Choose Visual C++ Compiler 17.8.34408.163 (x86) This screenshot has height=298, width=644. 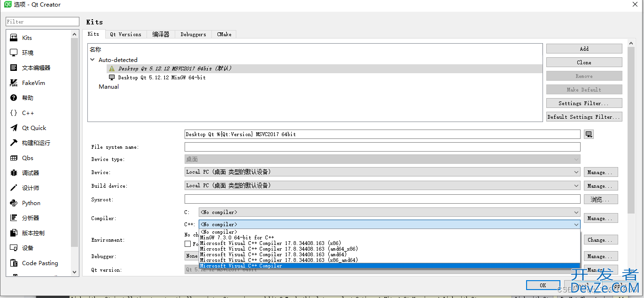pyautogui.click(x=270, y=243)
